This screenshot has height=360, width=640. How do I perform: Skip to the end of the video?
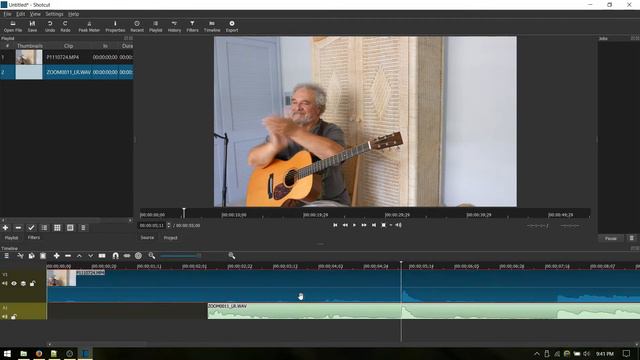point(373,225)
